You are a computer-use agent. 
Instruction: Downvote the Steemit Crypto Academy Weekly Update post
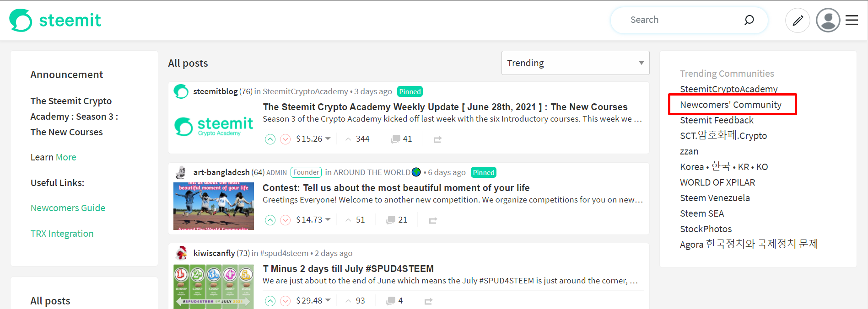[x=286, y=139]
